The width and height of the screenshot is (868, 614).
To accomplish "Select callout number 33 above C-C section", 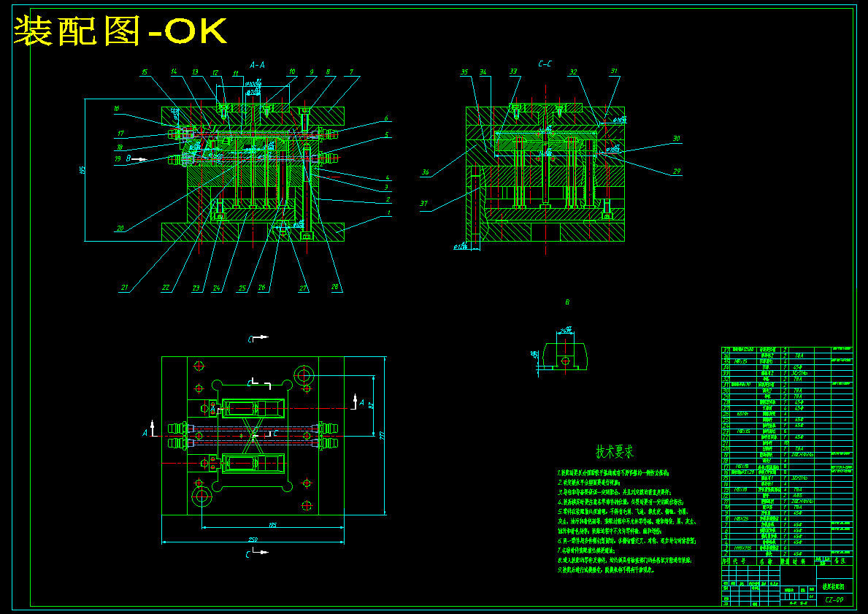I will click(x=513, y=72).
